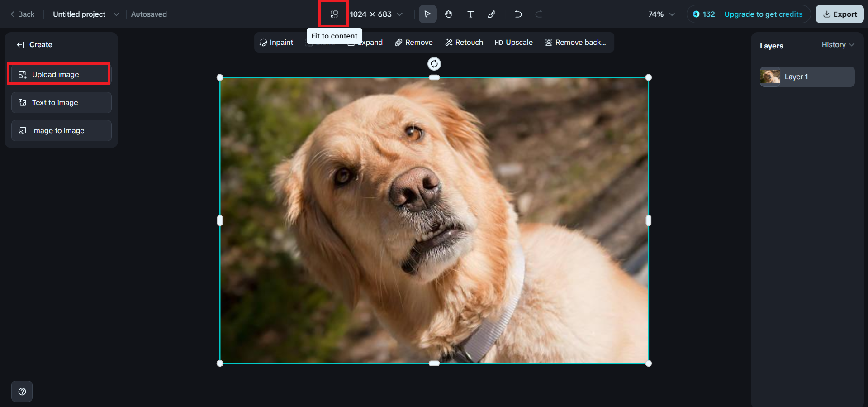This screenshot has width=868, height=407.
Task: Open the 74% zoom level dropdown
Action: (661, 14)
